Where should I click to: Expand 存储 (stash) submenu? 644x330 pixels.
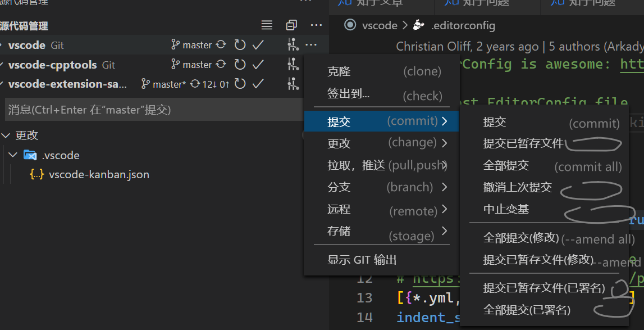[x=382, y=232]
